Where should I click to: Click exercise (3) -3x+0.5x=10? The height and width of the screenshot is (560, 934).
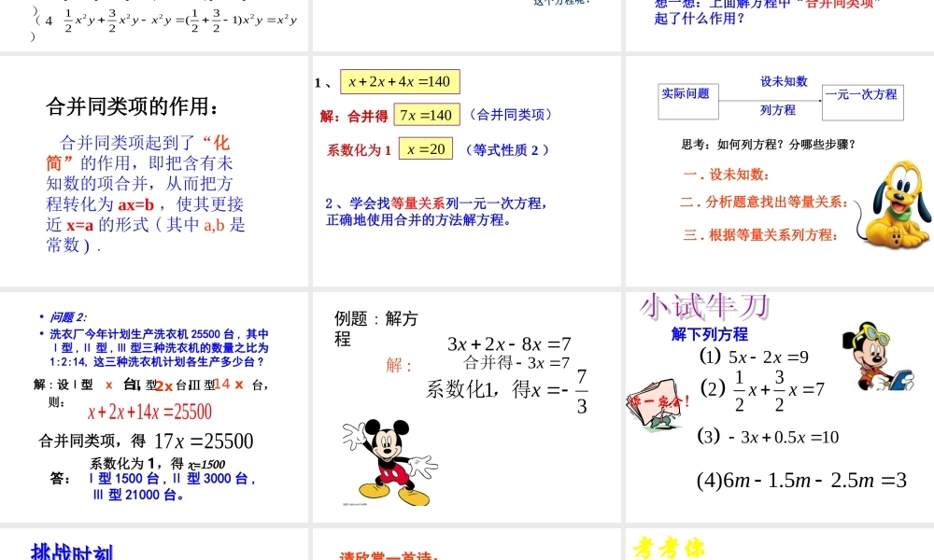click(768, 437)
